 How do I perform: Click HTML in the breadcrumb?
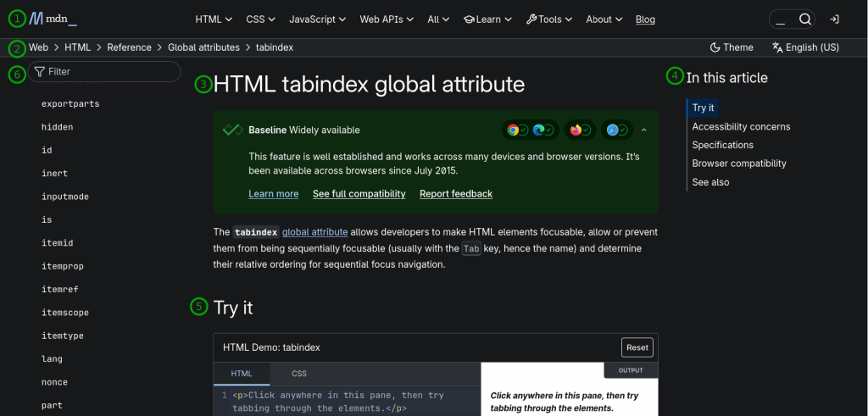coord(77,47)
